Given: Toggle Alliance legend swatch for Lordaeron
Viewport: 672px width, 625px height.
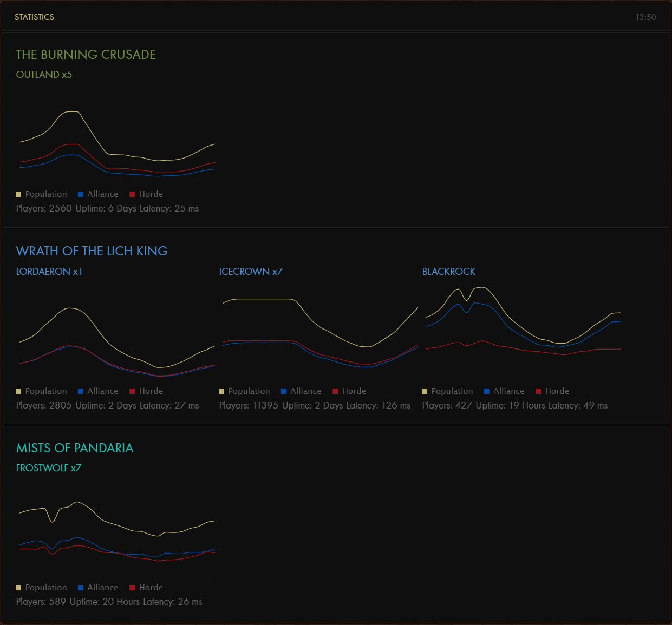Looking at the screenshot, I should (x=81, y=391).
